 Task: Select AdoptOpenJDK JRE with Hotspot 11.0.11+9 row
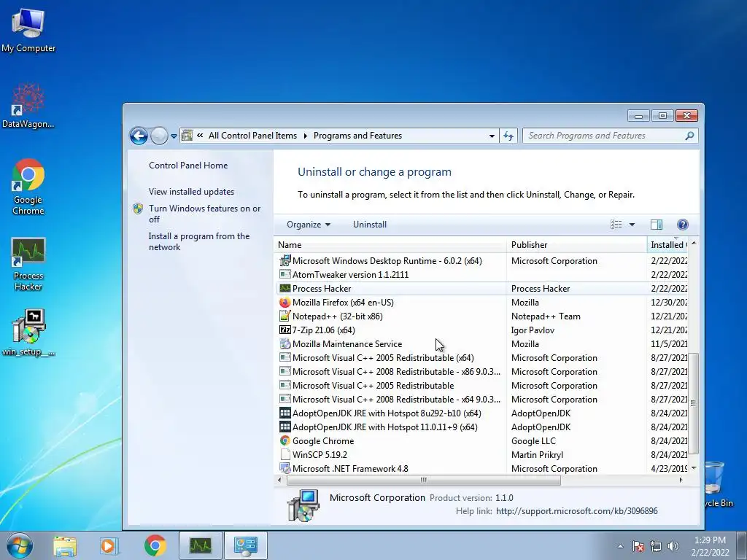[x=481, y=427]
